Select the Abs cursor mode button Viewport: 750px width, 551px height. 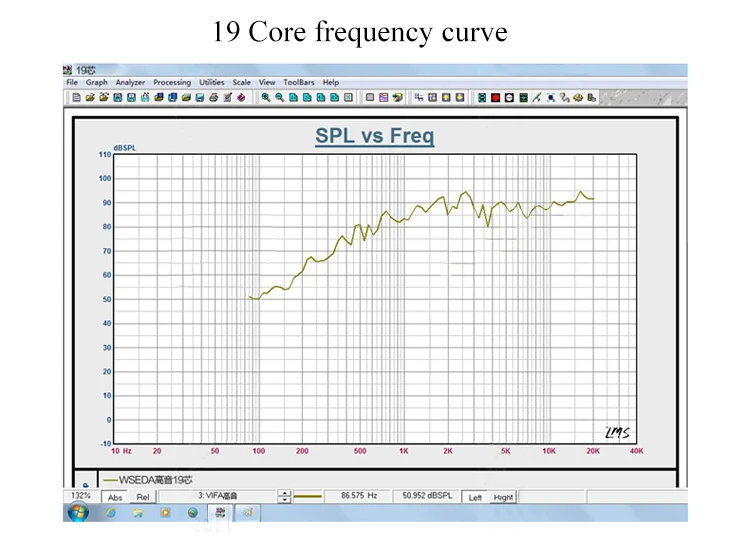point(115,497)
